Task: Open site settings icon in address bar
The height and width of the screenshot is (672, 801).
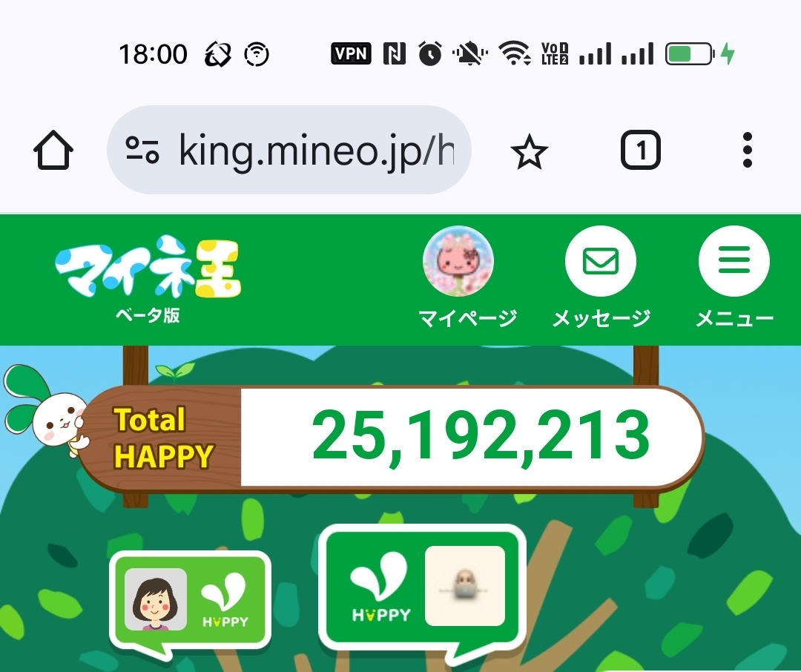Action: tap(142, 151)
